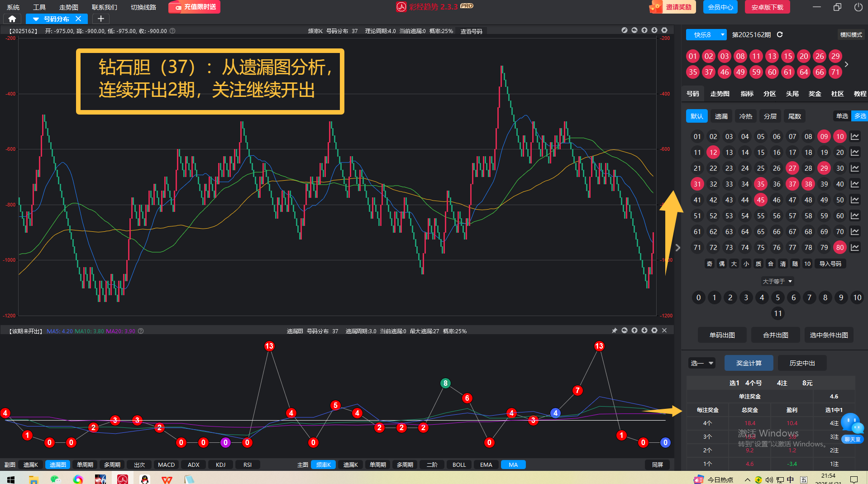The height and width of the screenshot is (484, 868).
Task: Close the sub chart panel with X
Action: tap(664, 331)
